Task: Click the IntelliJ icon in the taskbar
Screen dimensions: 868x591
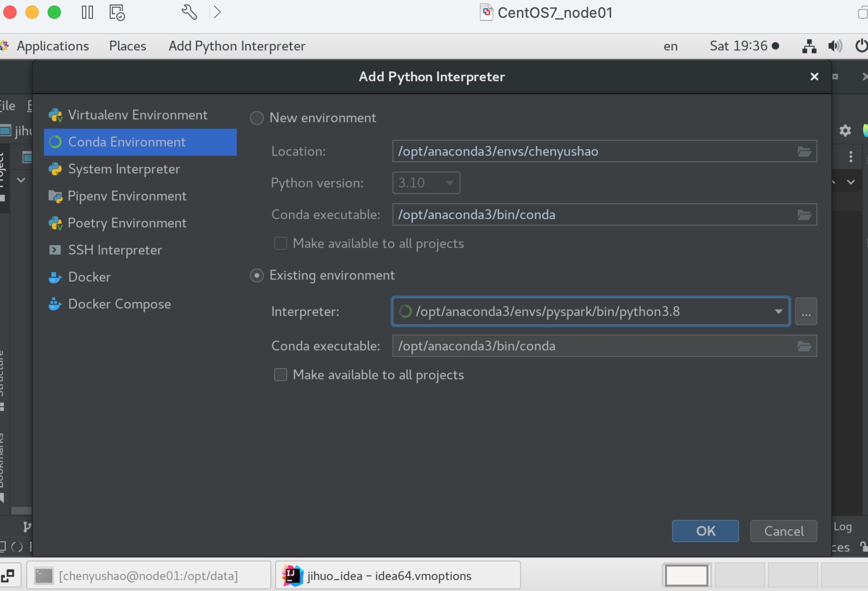Action: pyautogui.click(x=292, y=576)
